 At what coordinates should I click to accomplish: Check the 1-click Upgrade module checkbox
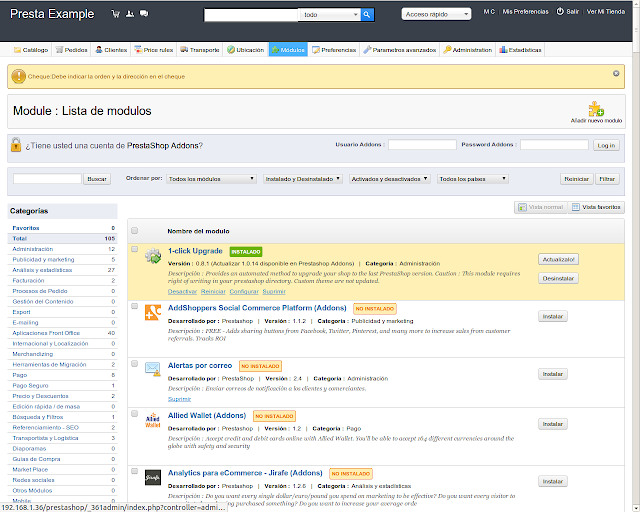tap(135, 249)
